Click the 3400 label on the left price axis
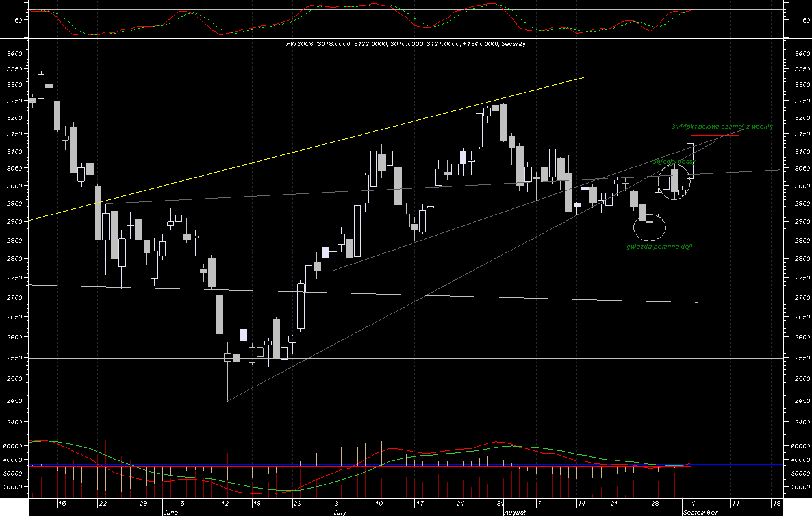812x516 pixels. pyautogui.click(x=15, y=53)
